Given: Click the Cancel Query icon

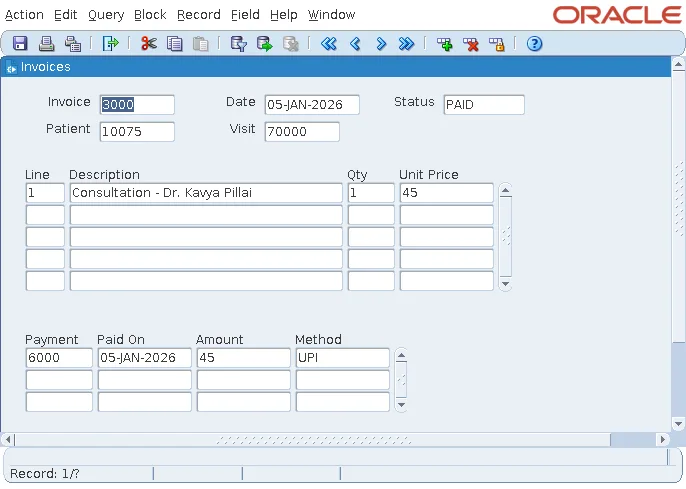Looking at the screenshot, I should click(290, 44).
